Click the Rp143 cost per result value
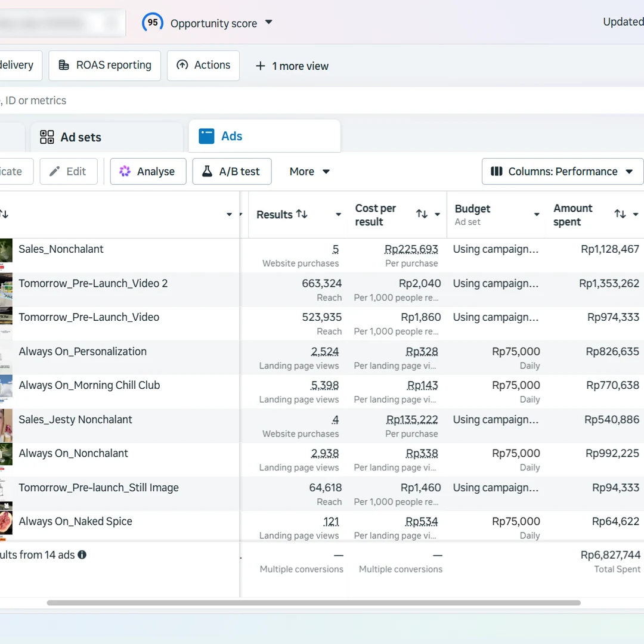 [x=423, y=385]
